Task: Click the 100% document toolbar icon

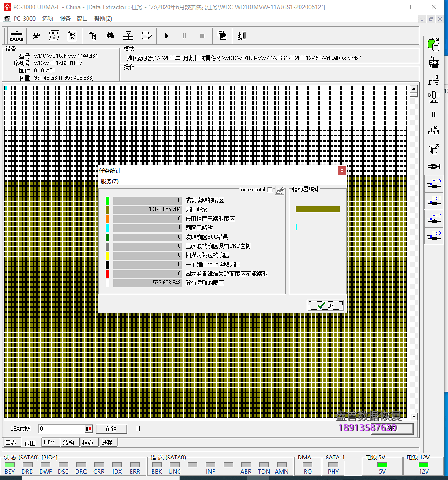Action: (72, 36)
